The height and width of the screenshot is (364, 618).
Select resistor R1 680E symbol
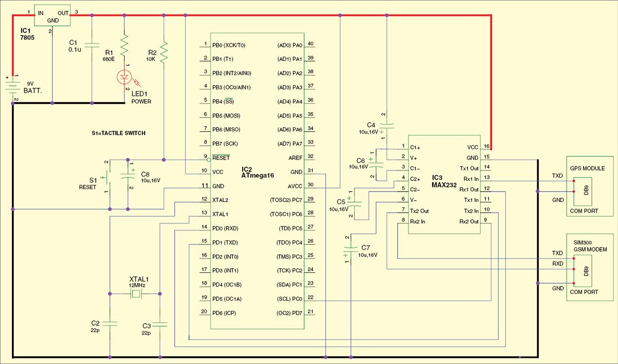tap(124, 45)
